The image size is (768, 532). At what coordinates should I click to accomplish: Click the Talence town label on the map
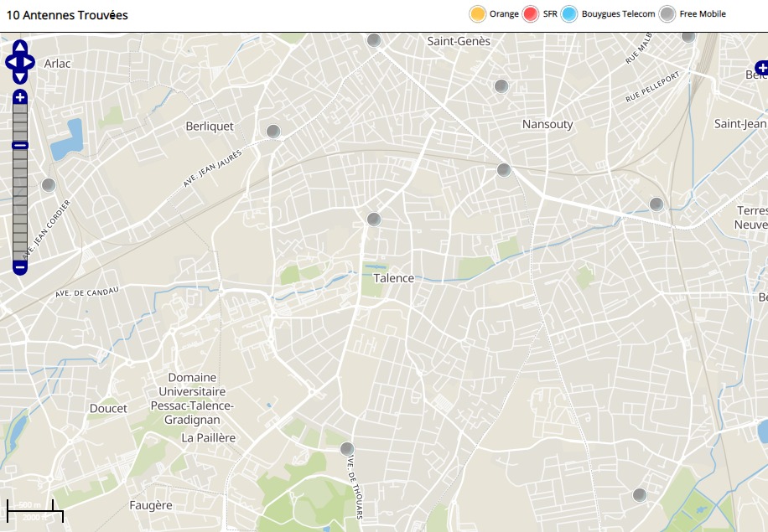click(394, 278)
